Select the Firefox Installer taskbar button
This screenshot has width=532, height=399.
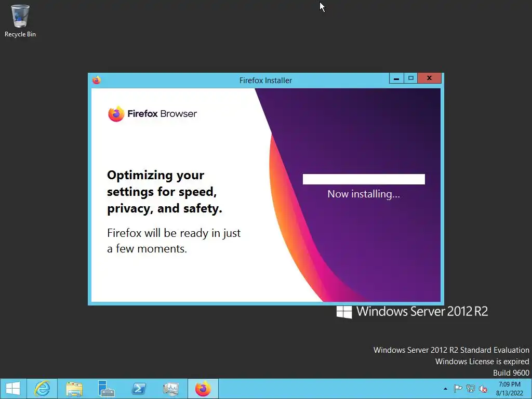(x=203, y=389)
